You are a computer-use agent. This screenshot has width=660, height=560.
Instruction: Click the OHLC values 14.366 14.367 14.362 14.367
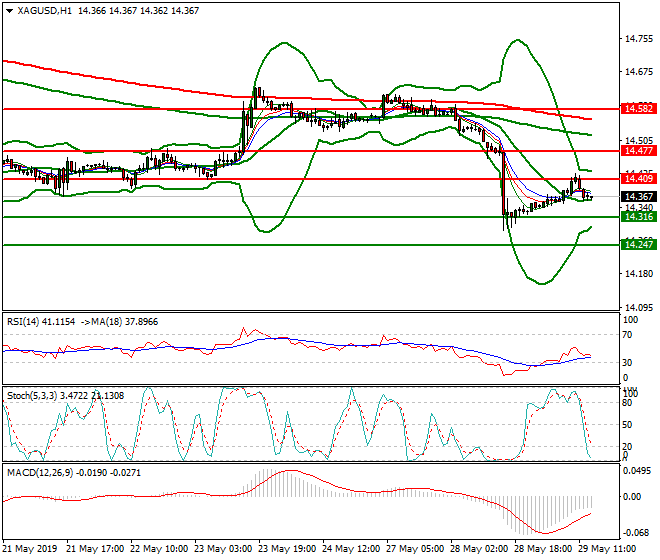138,11
